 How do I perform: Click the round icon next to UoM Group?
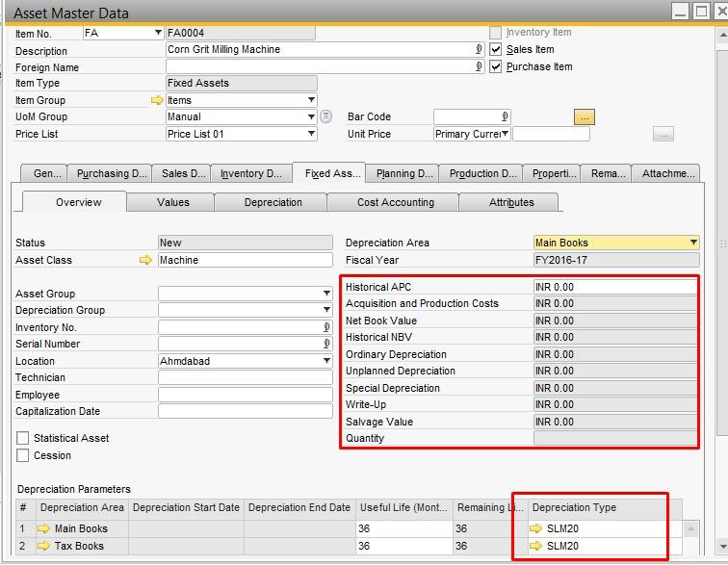point(325,116)
